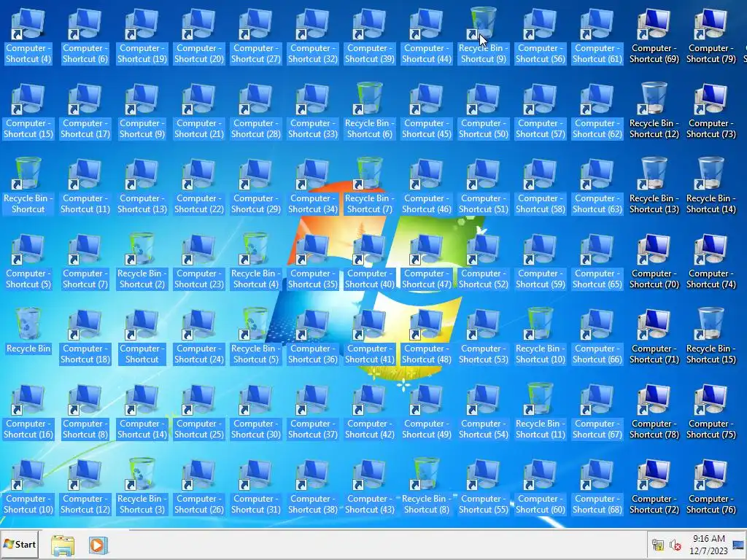This screenshot has height=560, width=747.
Task: Click Computer - Shortcut (30) icon
Action: click(x=256, y=413)
